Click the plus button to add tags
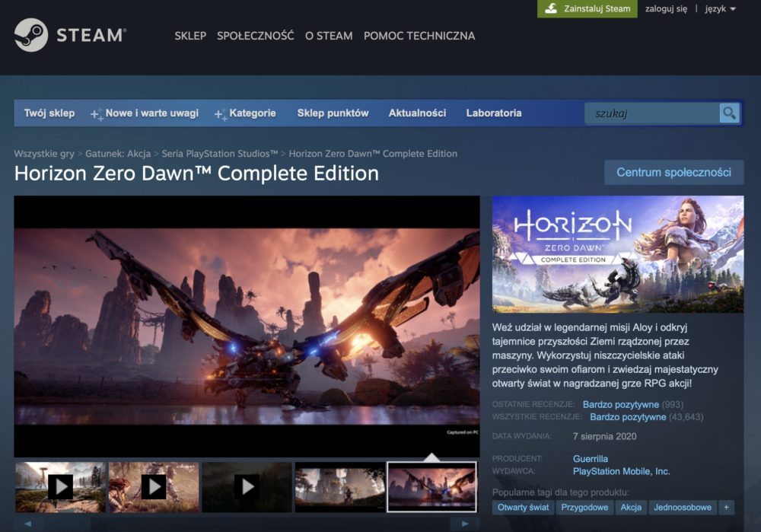This screenshot has width=761, height=532. tap(726, 507)
